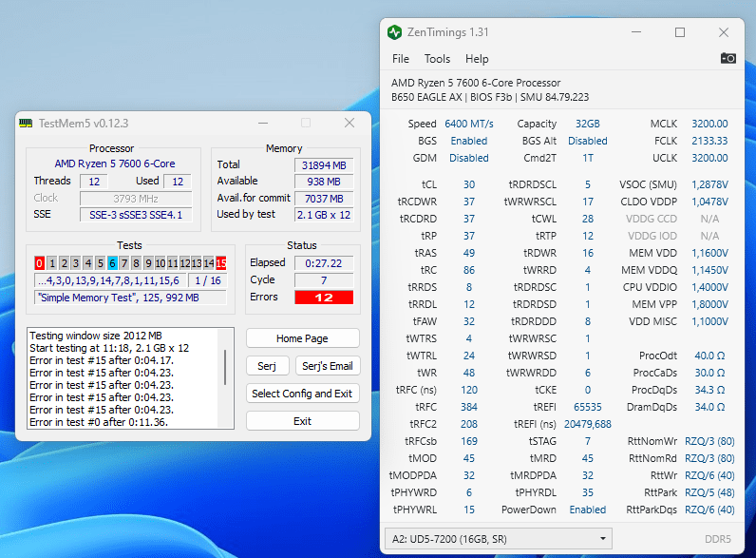The height and width of the screenshot is (558, 756).
Task: Open the File menu in ZenTimings
Action: pyautogui.click(x=401, y=59)
